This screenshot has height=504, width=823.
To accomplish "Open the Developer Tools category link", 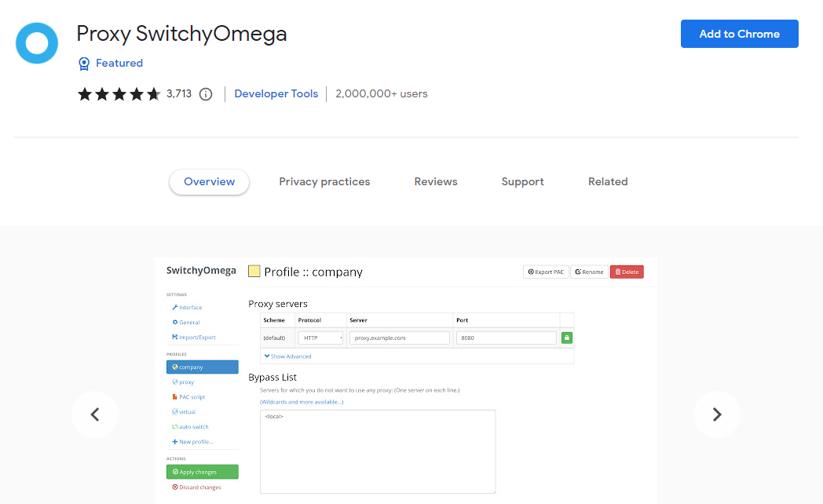I will 276,94.
